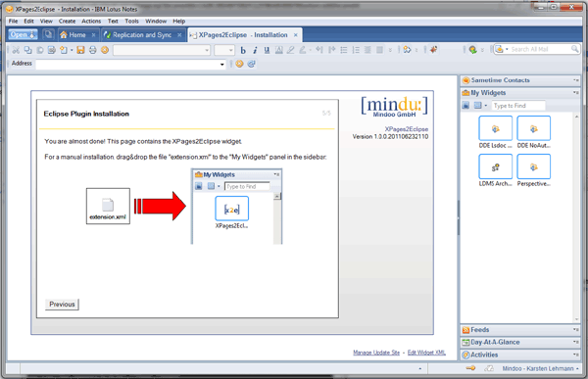The height and width of the screenshot is (379, 588).
Task: Click the Edit Widget XML link
Action: point(426,353)
